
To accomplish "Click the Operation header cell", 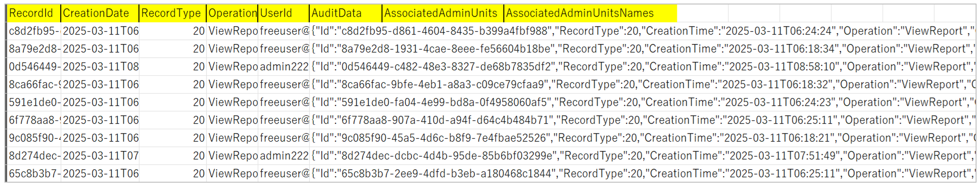I will [232, 13].
